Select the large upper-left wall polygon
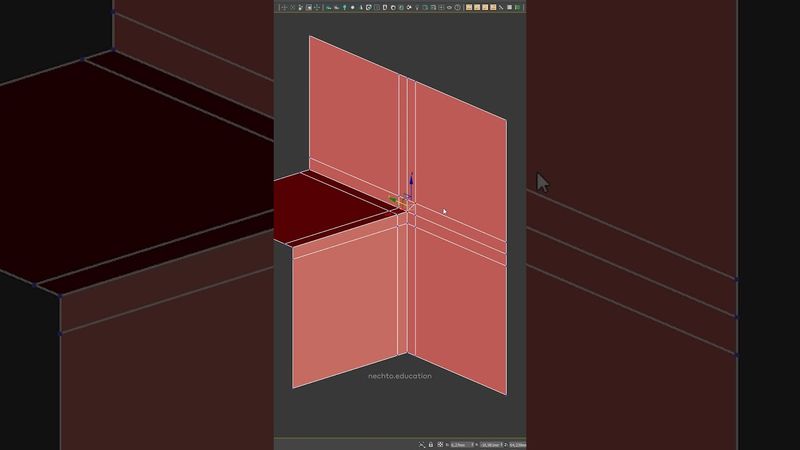 [352, 112]
